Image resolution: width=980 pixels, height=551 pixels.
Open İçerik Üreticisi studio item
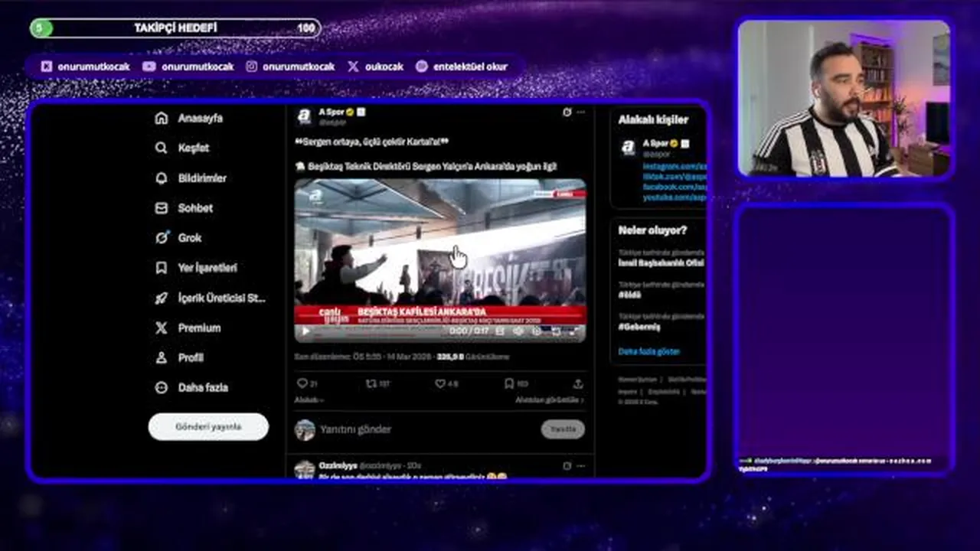(x=210, y=298)
